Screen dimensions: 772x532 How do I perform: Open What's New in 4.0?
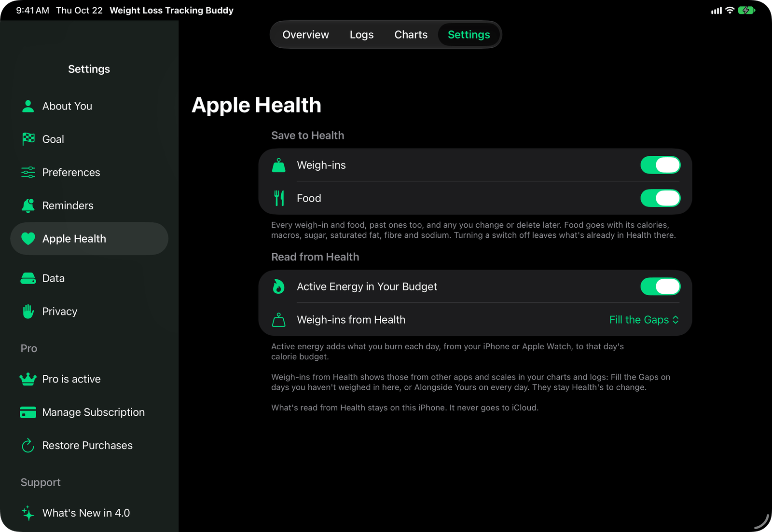(89, 513)
